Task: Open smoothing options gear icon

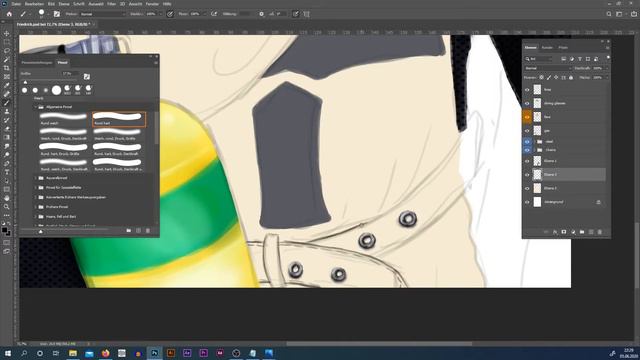Action: [x=261, y=14]
